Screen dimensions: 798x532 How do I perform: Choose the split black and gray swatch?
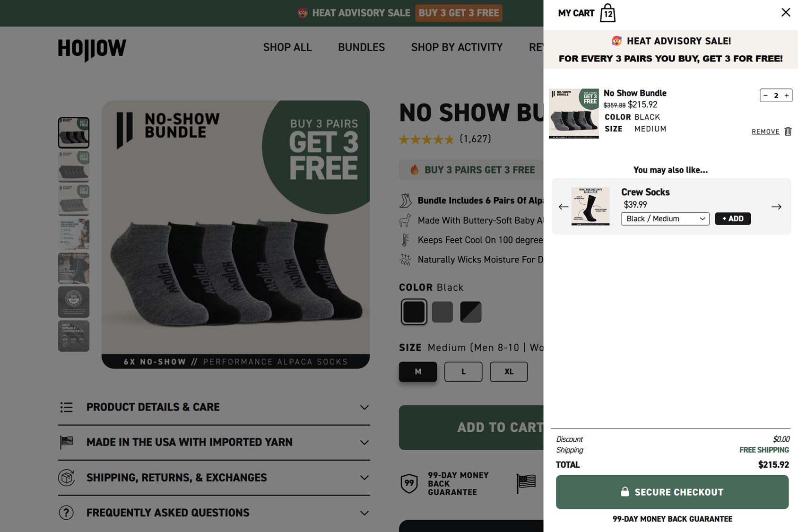471,312
